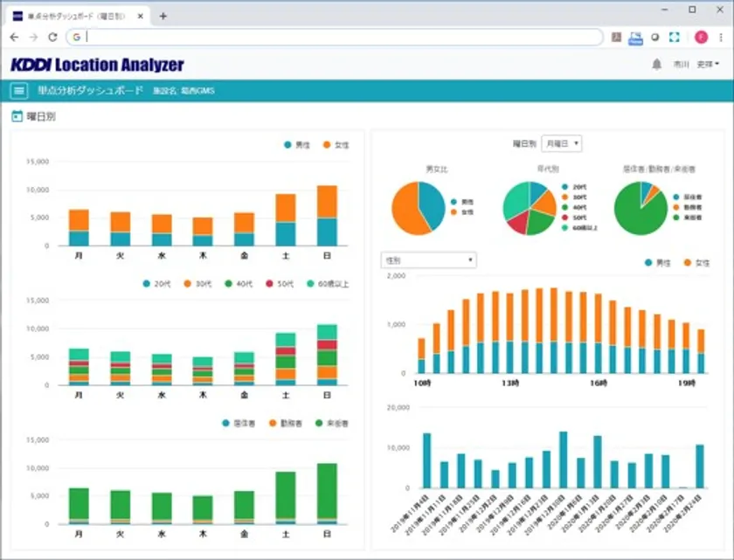The image size is (734, 560).
Task: Click the browser reload button
Action: (52, 38)
